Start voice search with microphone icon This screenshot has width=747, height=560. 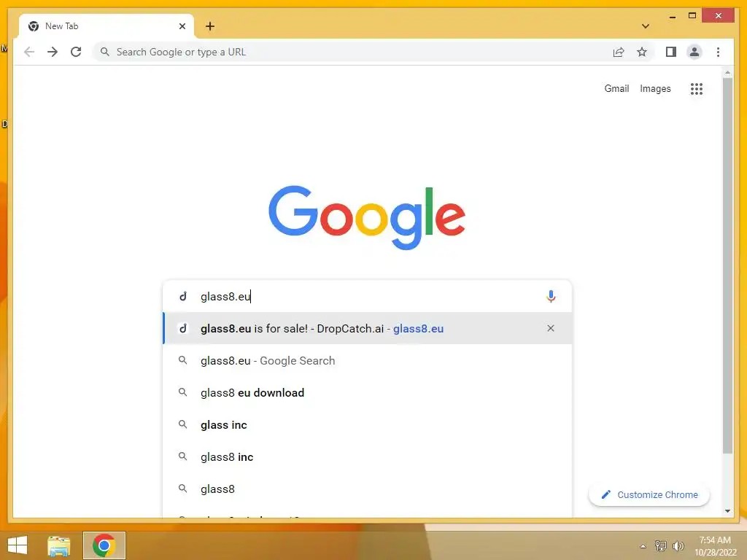click(x=551, y=296)
